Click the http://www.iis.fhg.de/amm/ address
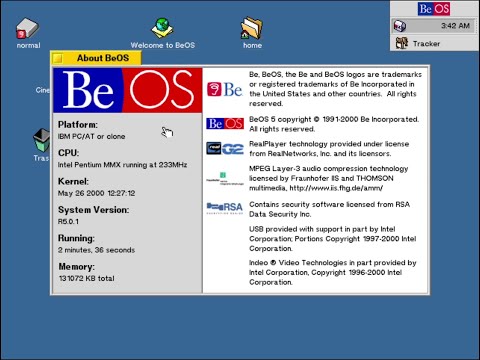Viewport: 480px width, 360px height. point(336,188)
